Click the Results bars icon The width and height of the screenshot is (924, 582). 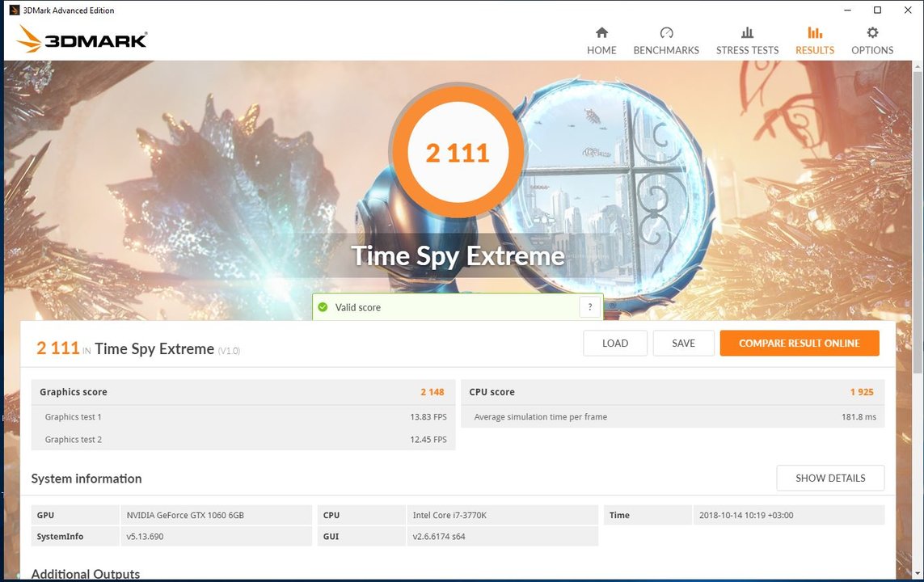(x=815, y=32)
